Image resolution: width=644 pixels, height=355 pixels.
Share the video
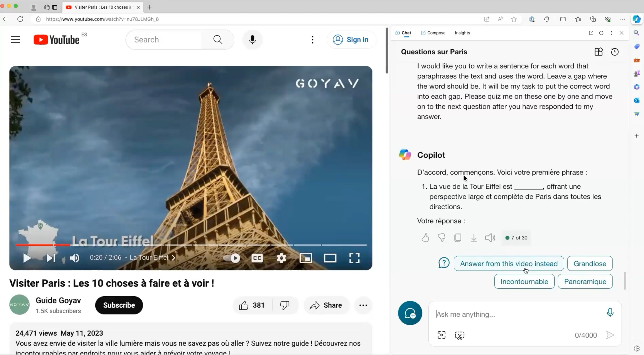(x=326, y=305)
